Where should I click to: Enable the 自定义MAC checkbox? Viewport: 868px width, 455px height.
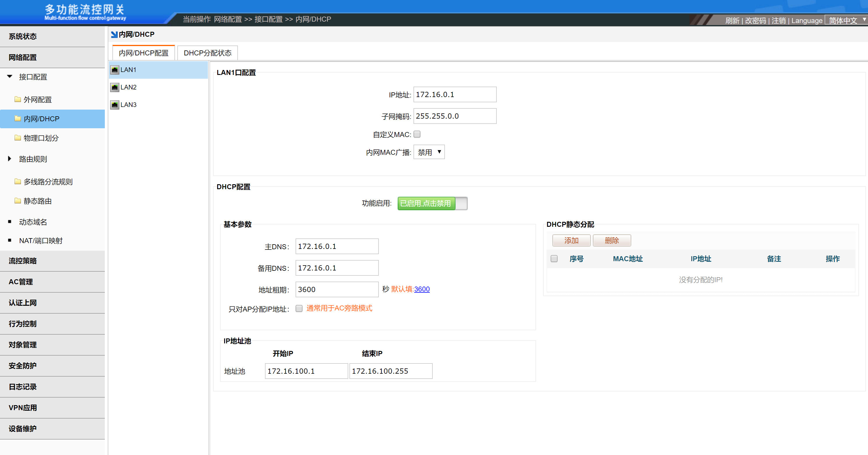(x=417, y=134)
